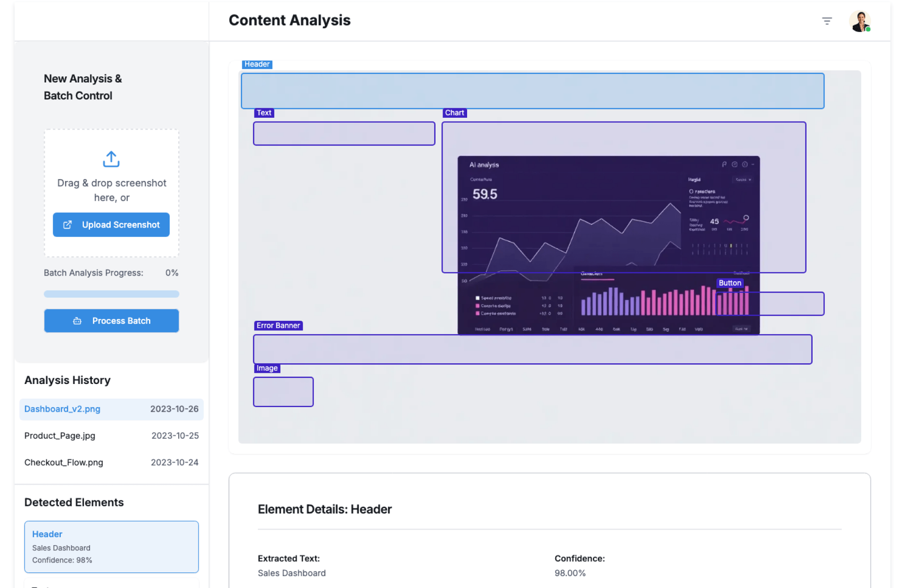Click the Chart label tag

[454, 113]
